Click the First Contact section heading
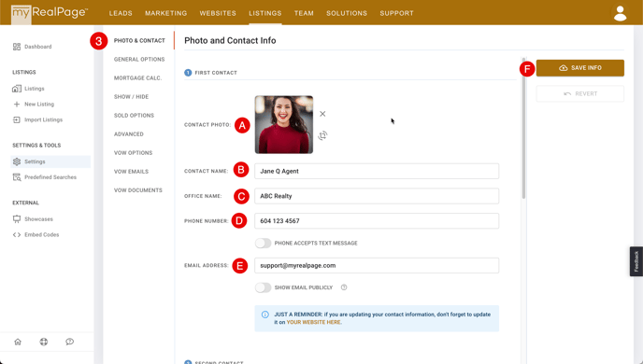Image resolution: width=643 pixels, height=364 pixels. 216,73
